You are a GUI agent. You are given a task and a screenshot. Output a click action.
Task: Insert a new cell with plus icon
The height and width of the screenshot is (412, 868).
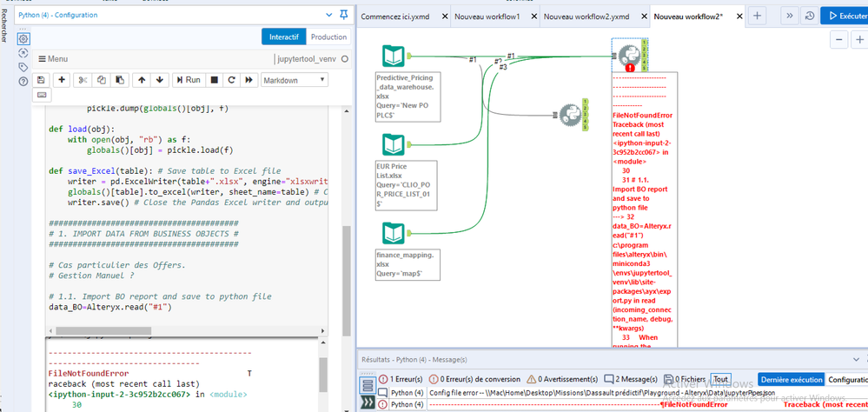[62, 80]
